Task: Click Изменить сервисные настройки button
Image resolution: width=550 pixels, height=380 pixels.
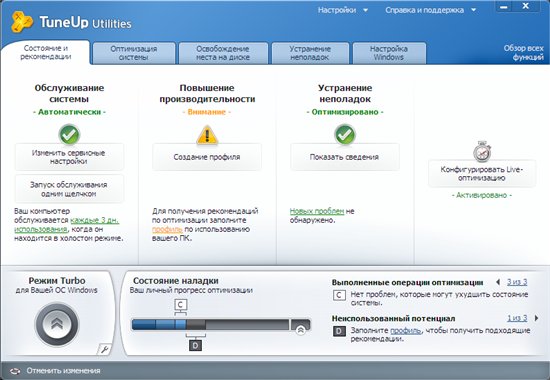Action: [69, 157]
